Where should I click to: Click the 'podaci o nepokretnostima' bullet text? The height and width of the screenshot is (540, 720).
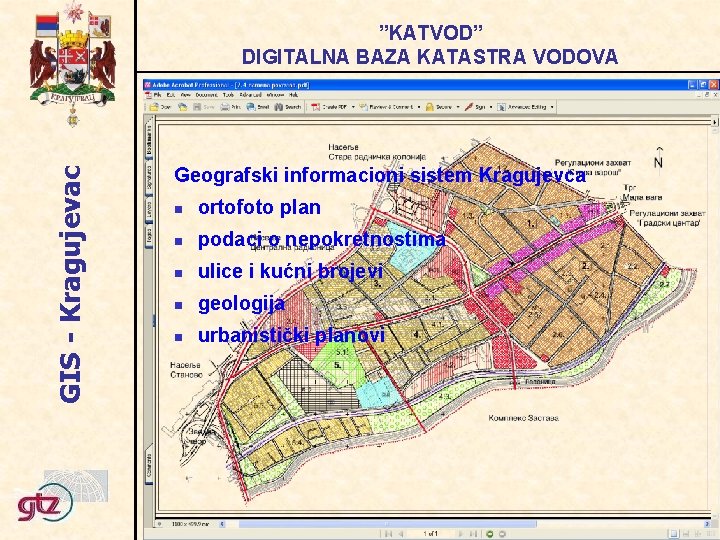click(321, 240)
